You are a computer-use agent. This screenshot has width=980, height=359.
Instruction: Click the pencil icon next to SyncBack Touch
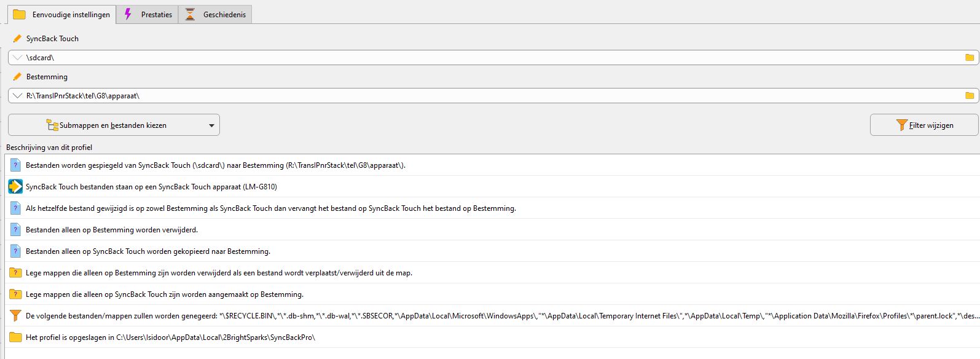[17, 39]
